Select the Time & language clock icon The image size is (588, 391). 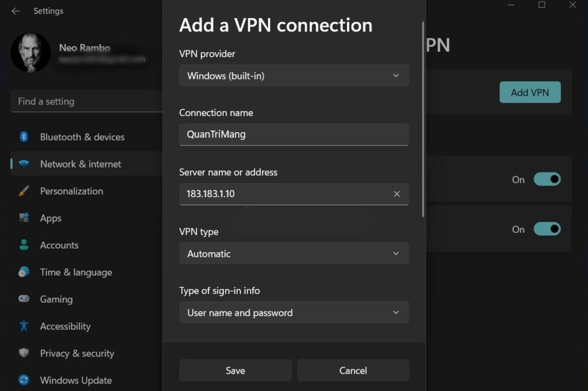click(x=24, y=272)
